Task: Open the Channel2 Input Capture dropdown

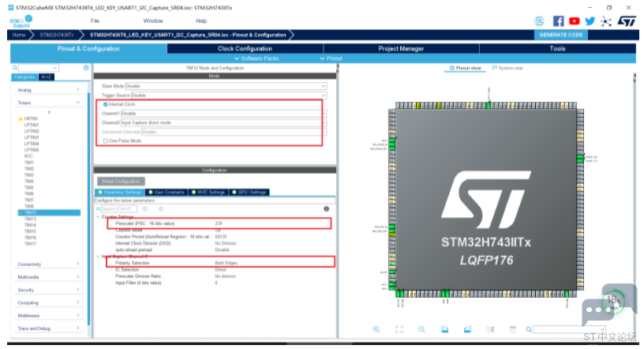Action: click(223, 122)
